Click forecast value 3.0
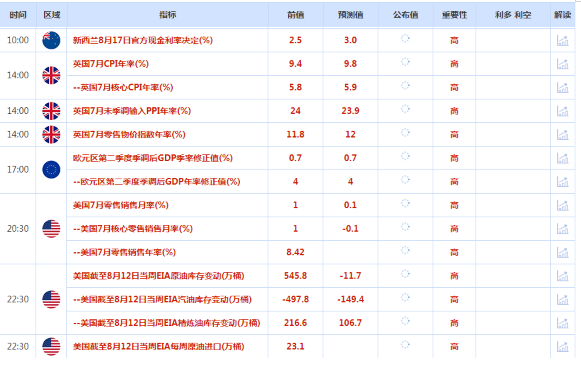This screenshot has width=581, height=368. (350, 40)
